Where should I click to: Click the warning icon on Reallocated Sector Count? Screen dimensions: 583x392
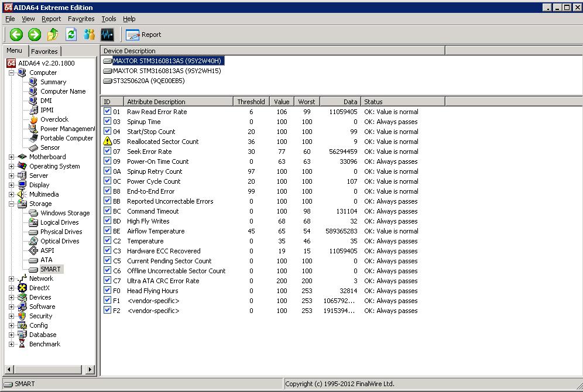[x=107, y=141]
